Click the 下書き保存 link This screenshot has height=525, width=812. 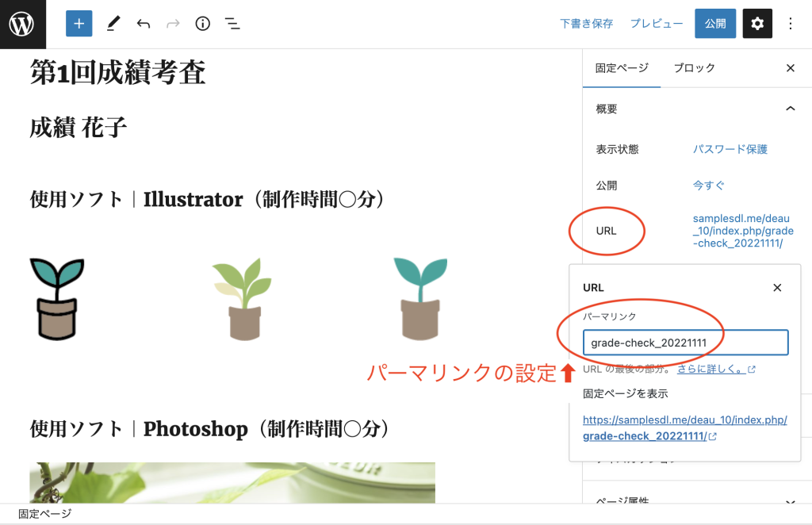586,24
